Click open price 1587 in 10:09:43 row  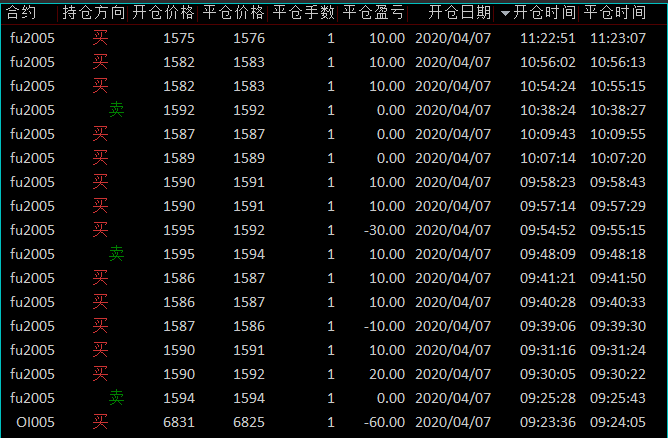coord(179,134)
